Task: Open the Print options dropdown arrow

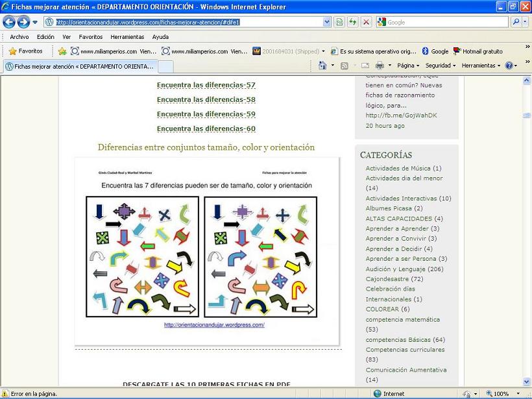Action: click(390, 66)
